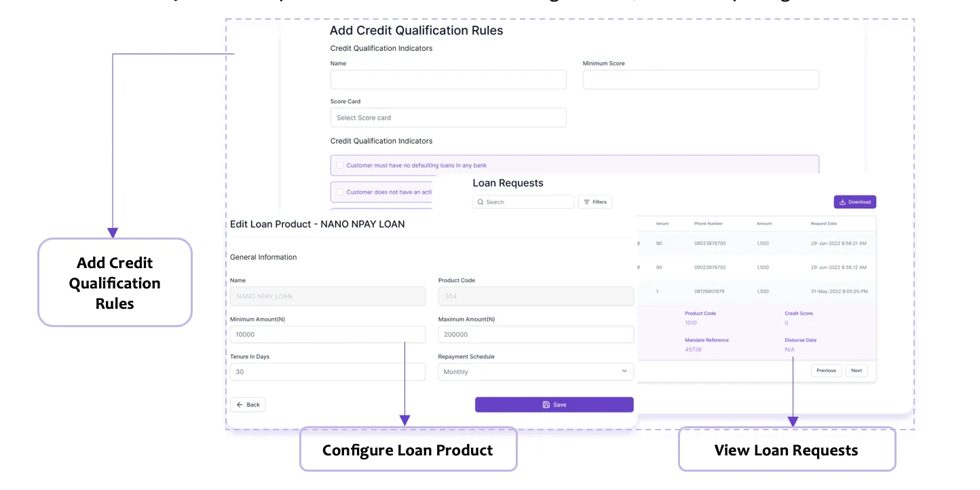This screenshot has height=490, width=980.
Task: Check the 'Customer does not have an active' rule
Action: point(340,191)
